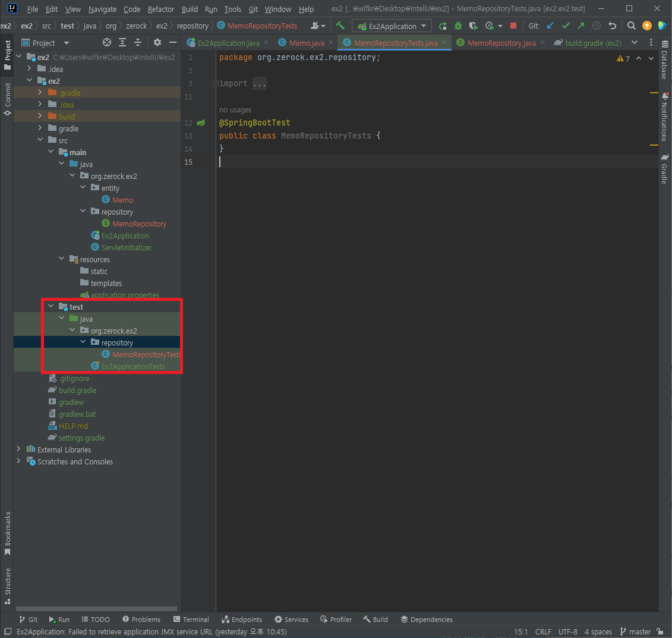Toggle the Database tool window button

pyautogui.click(x=664, y=60)
